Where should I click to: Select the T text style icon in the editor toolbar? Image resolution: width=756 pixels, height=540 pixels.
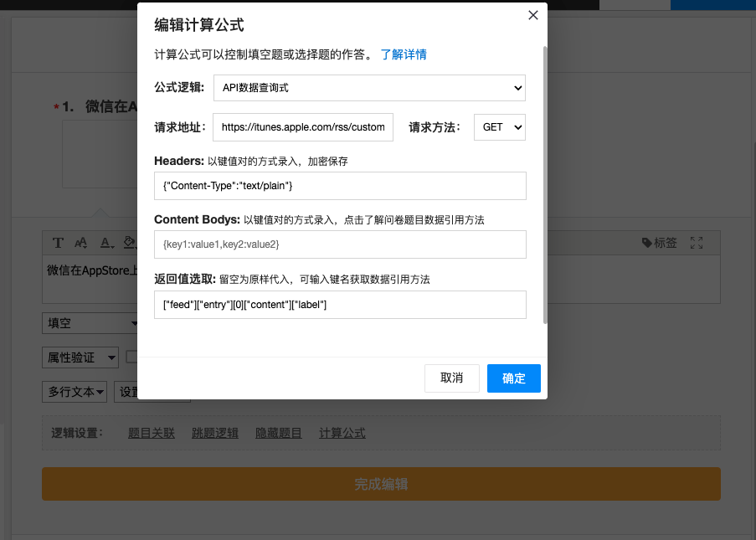[x=58, y=243]
